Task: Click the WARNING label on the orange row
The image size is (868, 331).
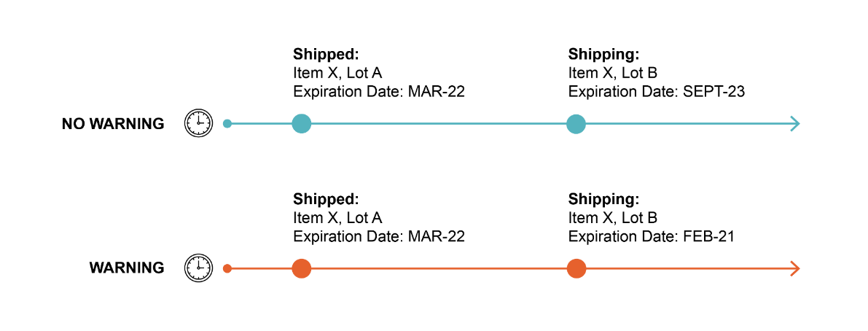Action: (x=127, y=268)
